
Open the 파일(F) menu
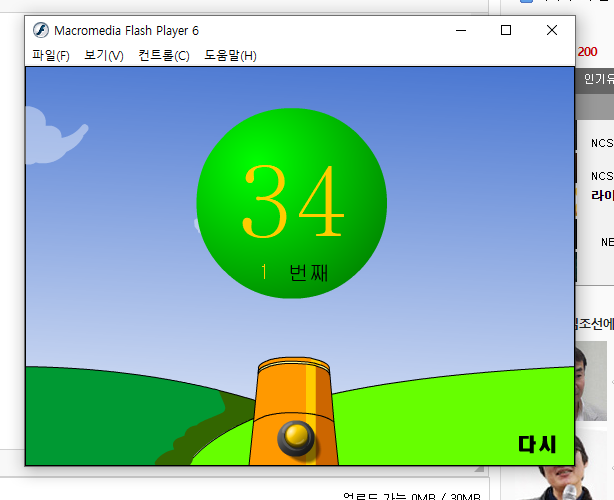[x=51, y=56]
